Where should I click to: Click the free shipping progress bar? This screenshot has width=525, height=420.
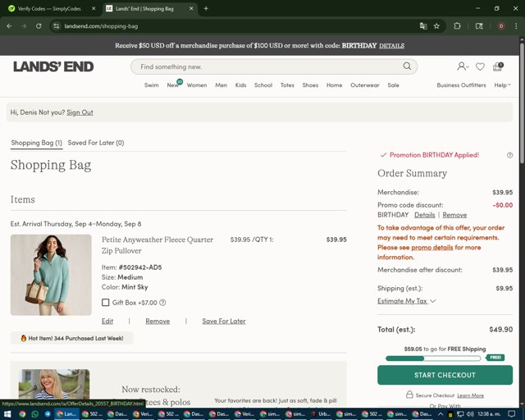click(x=433, y=358)
